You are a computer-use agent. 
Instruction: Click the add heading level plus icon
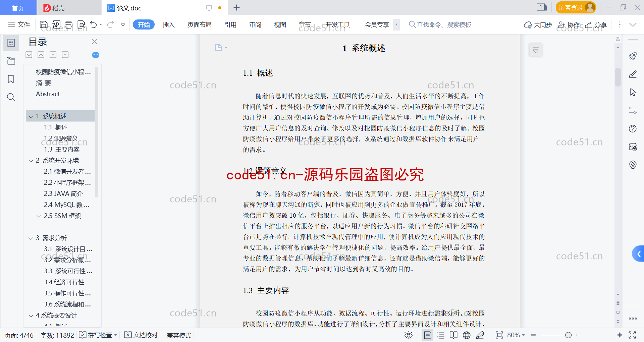pyautogui.click(x=53, y=55)
